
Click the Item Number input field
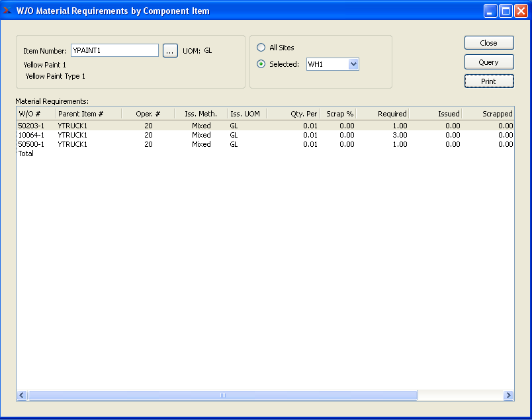click(x=114, y=51)
